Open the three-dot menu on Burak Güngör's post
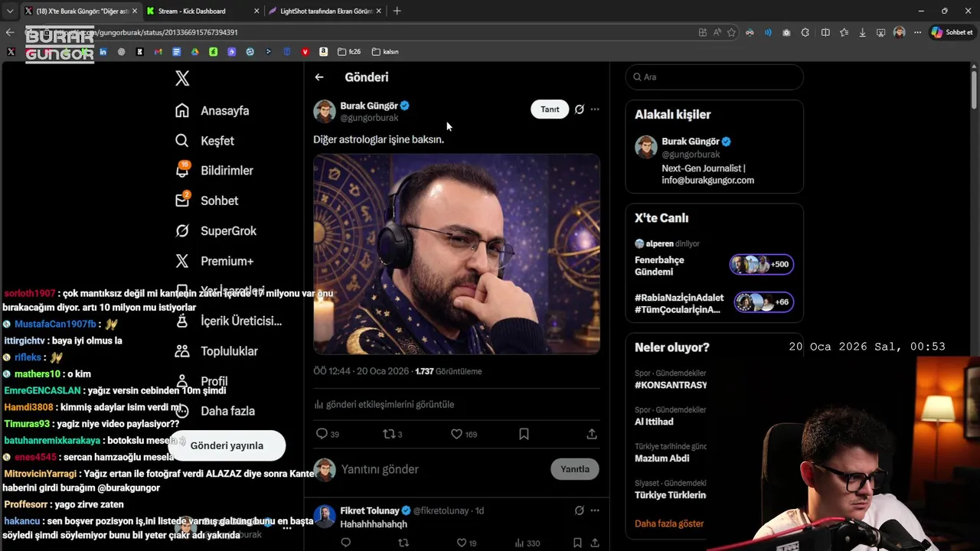Screen dimensions: 980x551 tap(595, 109)
